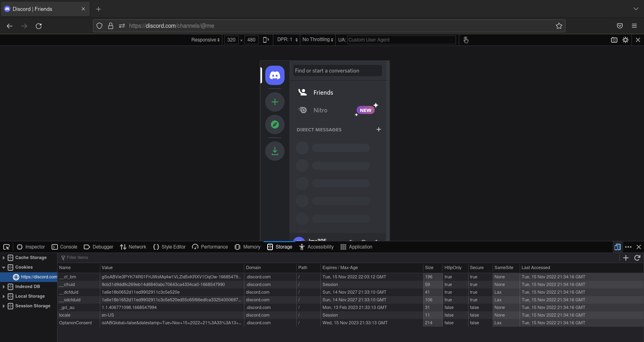
Task: Select the __dcfduid cookie row
Action: click(x=350, y=292)
